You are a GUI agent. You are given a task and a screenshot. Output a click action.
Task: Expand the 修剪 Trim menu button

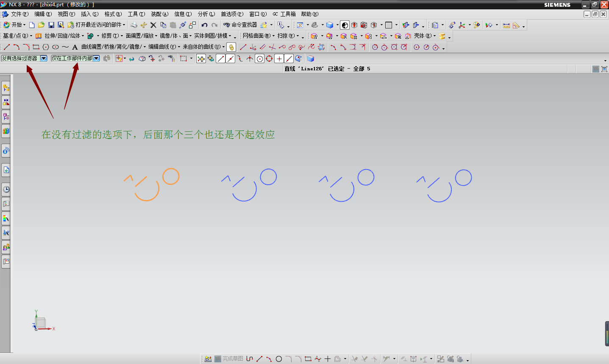tap(112, 36)
